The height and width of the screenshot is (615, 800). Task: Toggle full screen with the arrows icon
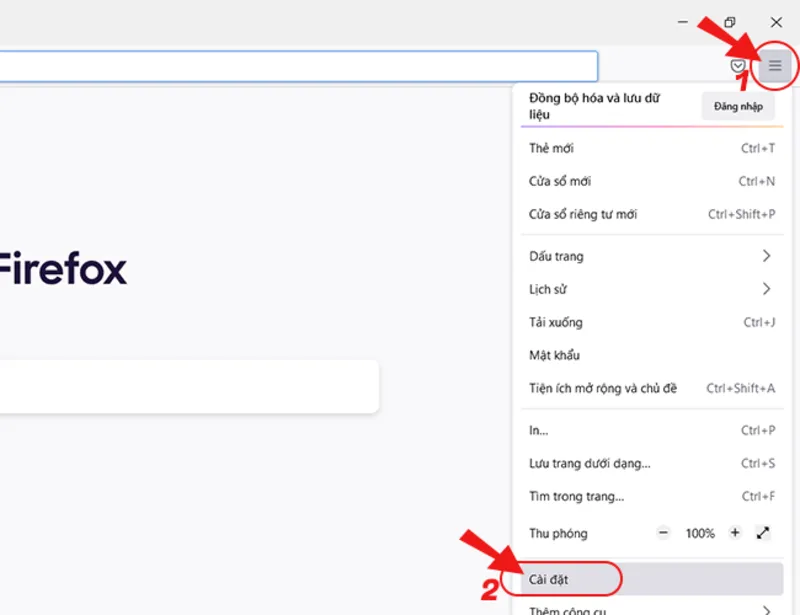[x=763, y=533]
